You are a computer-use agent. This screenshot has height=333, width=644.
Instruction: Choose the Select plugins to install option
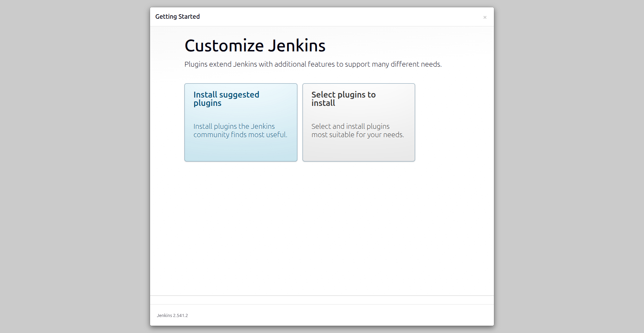pos(358,122)
